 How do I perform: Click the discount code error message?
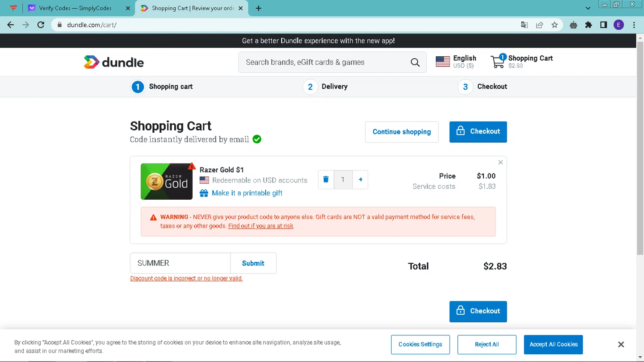pyautogui.click(x=186, y=278)
